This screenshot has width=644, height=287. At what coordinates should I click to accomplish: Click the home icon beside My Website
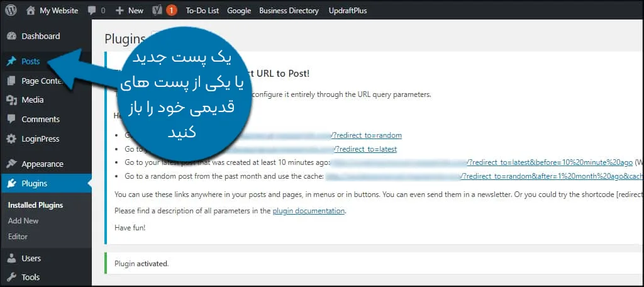click(30, 11)
